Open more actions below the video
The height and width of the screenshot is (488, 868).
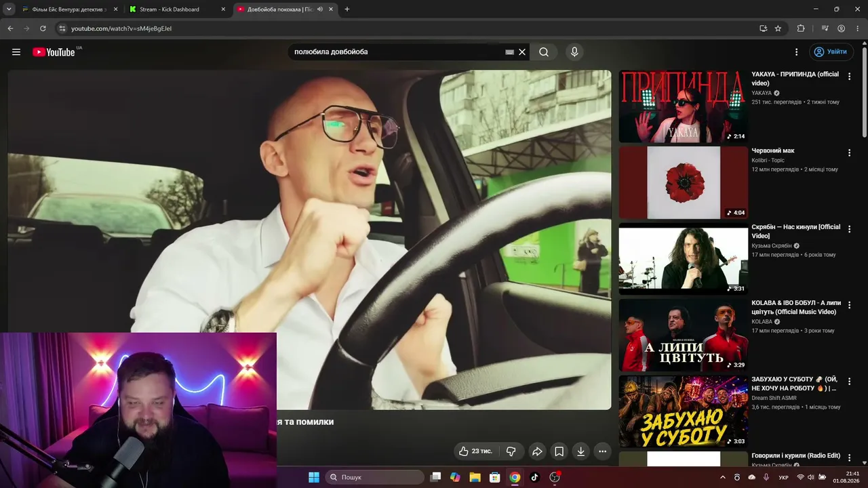click(602, 451)
